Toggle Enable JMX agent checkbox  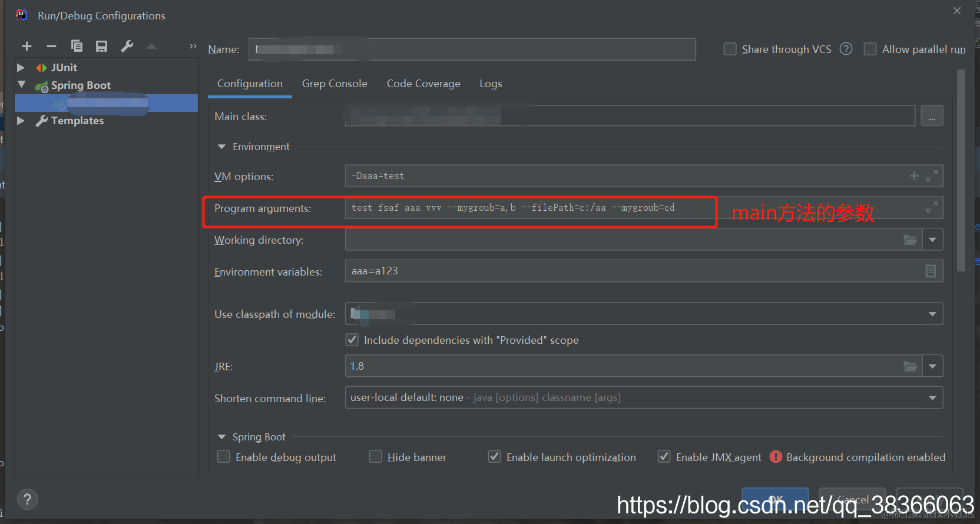664,457
